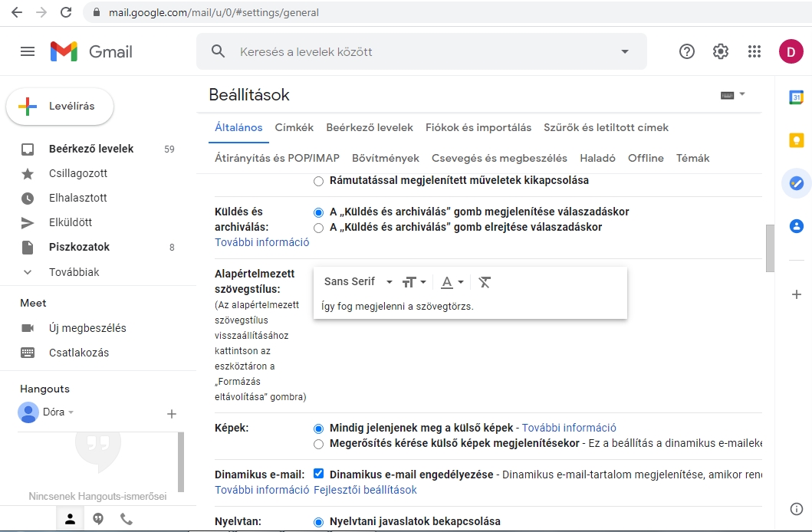Switch to the Címkék settings tab

click(x=294, y=128)
